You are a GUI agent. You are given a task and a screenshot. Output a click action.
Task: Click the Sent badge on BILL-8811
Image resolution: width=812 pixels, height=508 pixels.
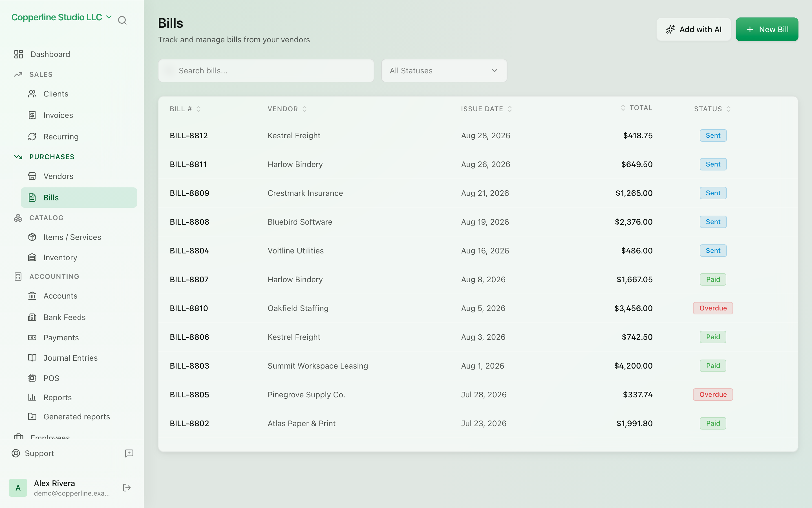(x=713, y=164)
